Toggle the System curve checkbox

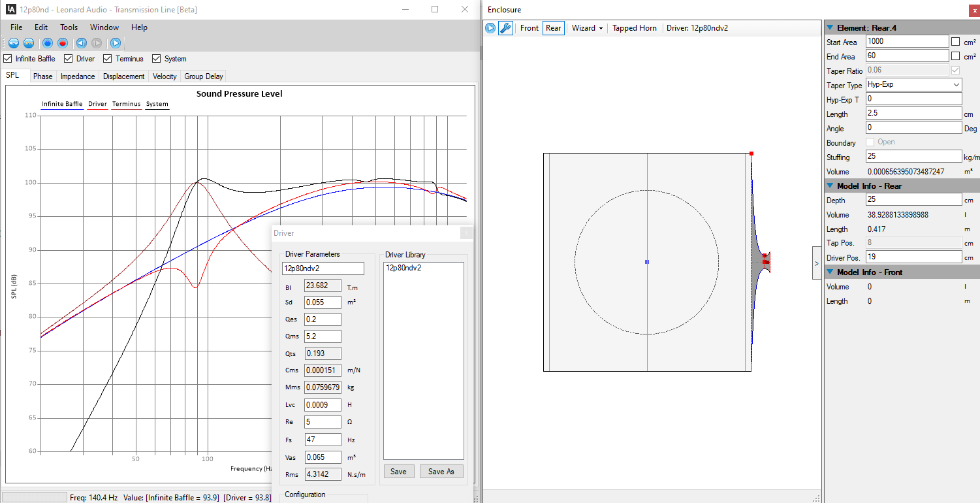[x=157, y=59]
